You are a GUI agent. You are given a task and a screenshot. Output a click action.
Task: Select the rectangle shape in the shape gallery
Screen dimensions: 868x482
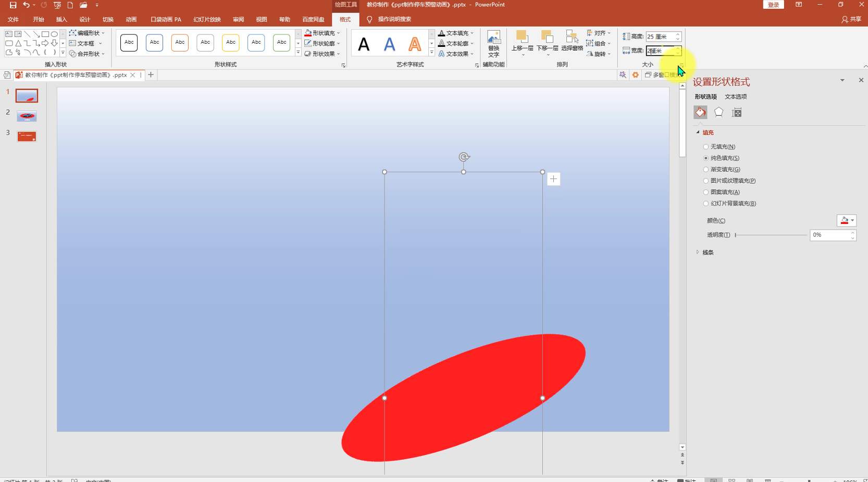(45, 34)
